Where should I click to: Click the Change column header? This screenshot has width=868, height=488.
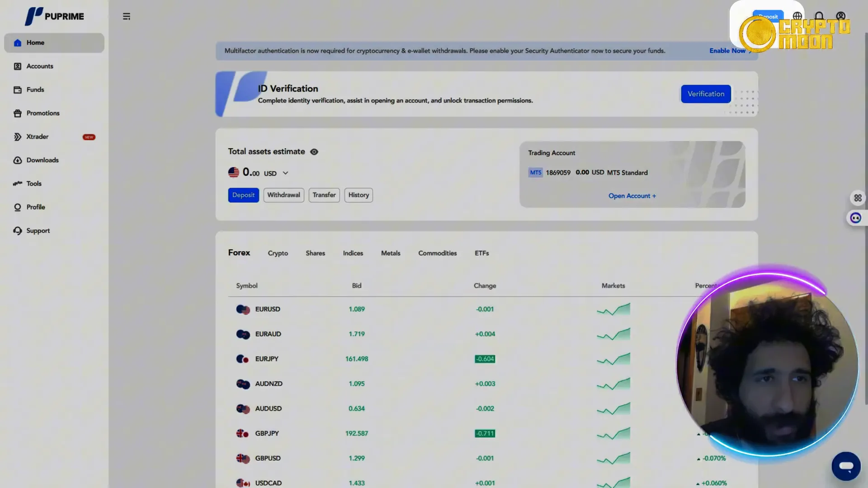pos(485,286)
